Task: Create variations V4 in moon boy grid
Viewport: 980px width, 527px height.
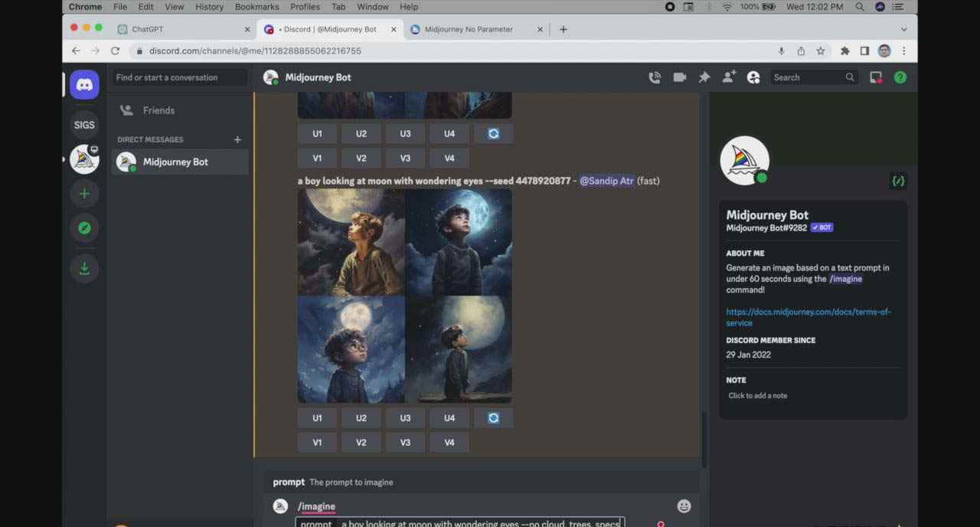Action: (x=449, y=442)
